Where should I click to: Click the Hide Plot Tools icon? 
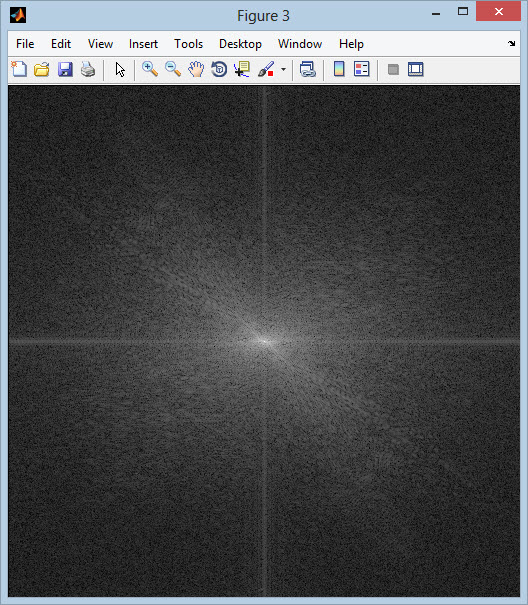(x=393, y=69)
